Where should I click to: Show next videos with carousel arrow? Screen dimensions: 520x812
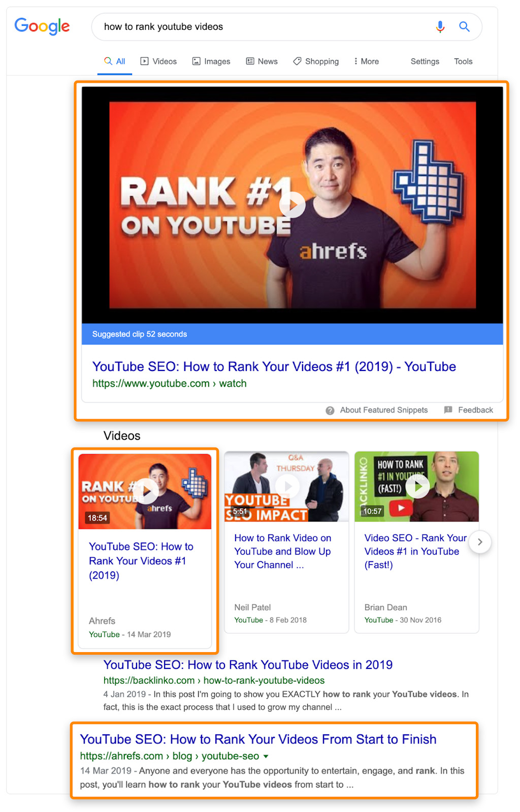[480, 542]
